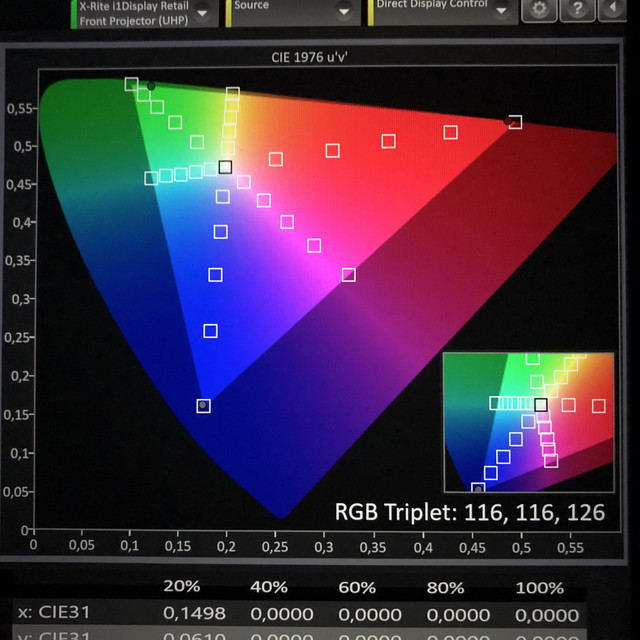The image size is (640, 640).
Task: Select the 20% column header
Action: 182,587
